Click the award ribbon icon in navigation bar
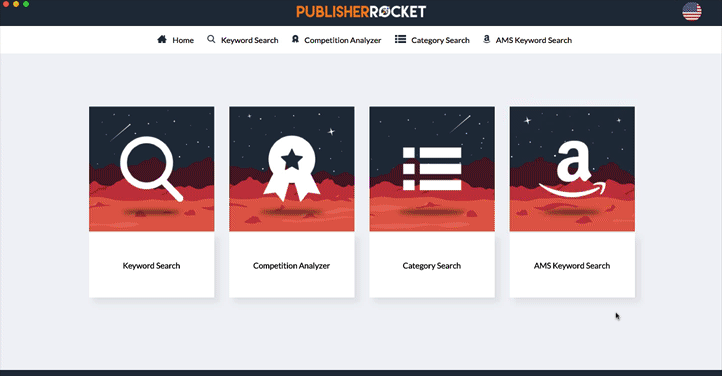 (295, 40)
